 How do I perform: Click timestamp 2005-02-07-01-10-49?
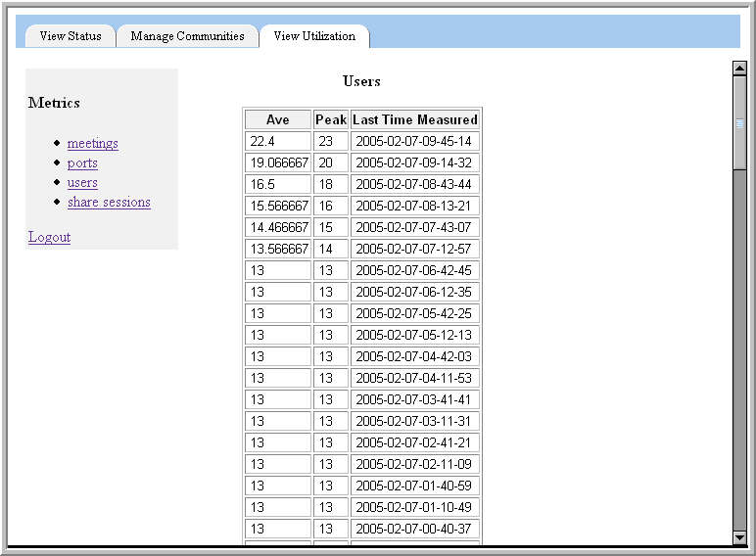tap(415, 507)
